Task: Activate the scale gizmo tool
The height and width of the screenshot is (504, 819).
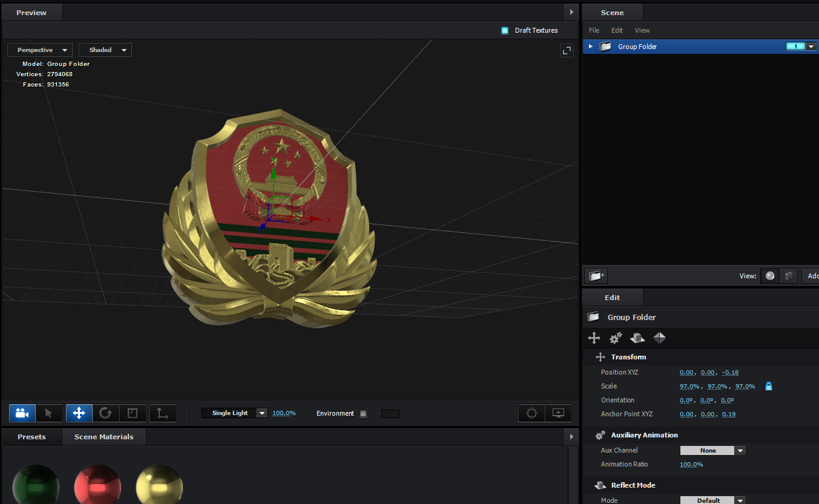Action: (x=132, y=413)
